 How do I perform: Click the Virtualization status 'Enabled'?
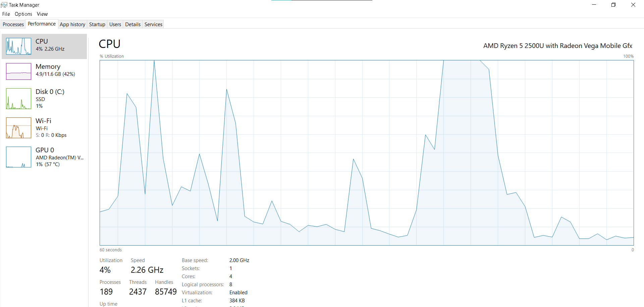click(238, 293)
